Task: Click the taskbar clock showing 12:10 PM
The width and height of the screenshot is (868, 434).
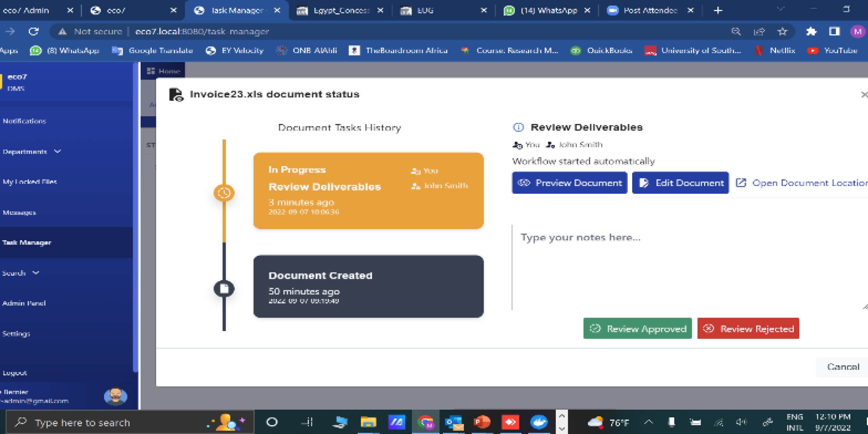Action: click(833, 422)
